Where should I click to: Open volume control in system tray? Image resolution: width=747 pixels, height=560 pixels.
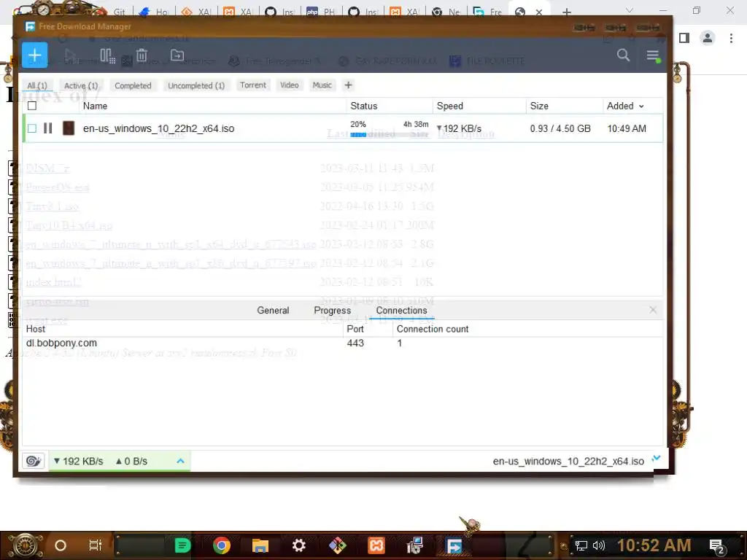click(599, 545)
